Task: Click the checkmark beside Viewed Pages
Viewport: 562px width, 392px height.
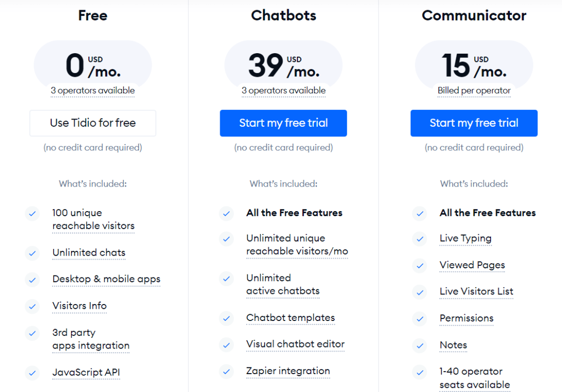Action: [x=419, y=265]
